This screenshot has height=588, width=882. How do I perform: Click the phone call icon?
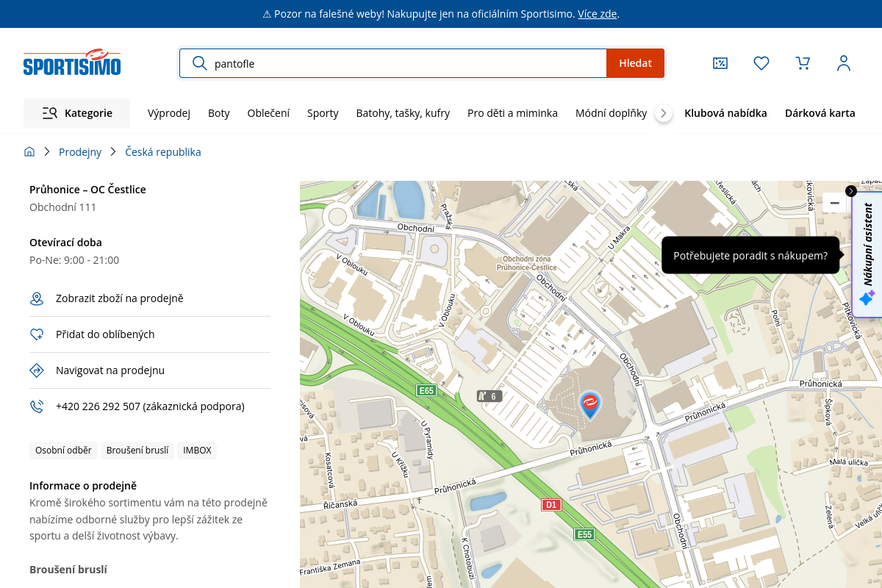(37, 406)
